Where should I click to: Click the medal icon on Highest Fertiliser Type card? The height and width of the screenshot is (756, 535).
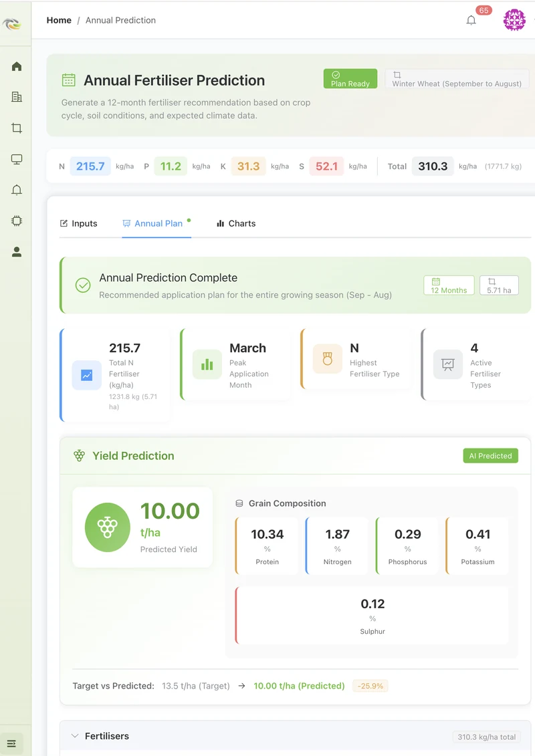328,359
